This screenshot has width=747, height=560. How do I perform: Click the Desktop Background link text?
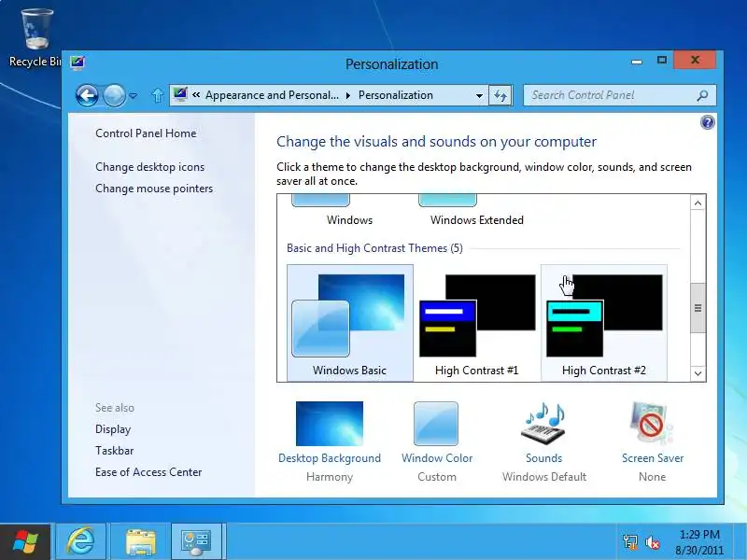click(x=330, y=458)
